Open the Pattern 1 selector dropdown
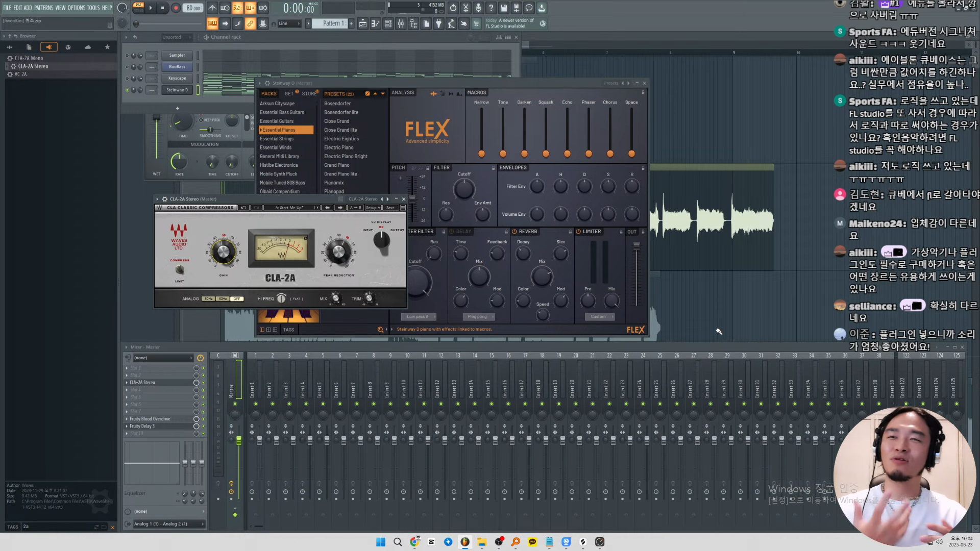 tap(335, 23)
